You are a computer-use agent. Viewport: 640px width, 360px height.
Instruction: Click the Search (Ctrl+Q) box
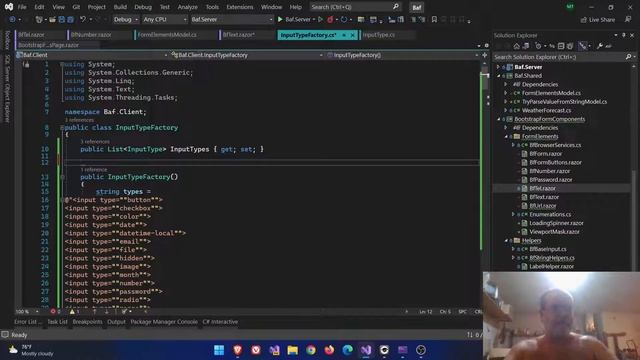[355, 7]
